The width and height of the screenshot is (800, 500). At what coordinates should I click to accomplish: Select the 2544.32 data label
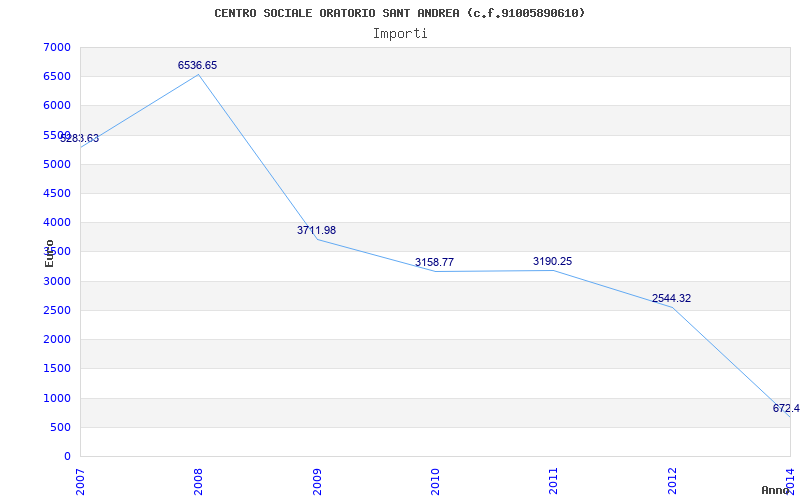pyautogui.click(x=671, y=298)
